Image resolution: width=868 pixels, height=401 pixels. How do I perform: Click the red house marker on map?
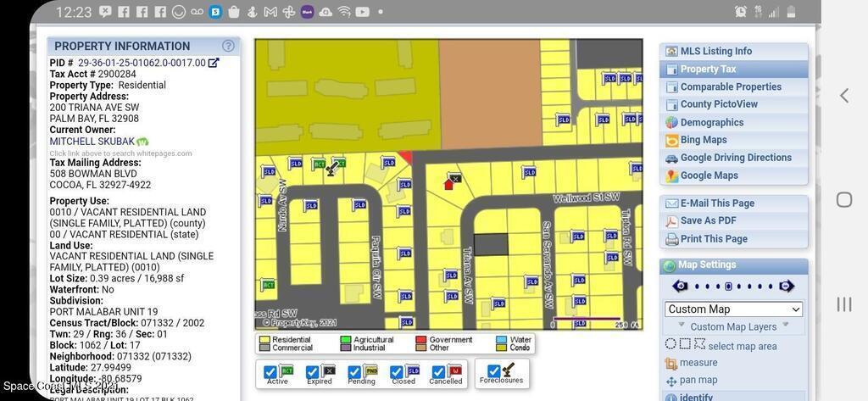click(x=449, y=183)
